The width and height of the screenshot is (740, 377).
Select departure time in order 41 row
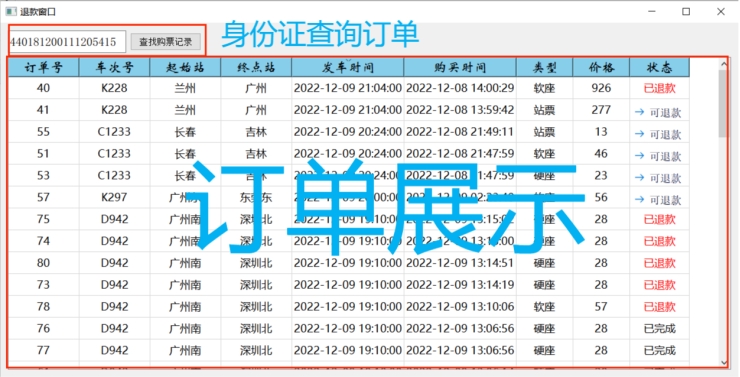point(348,110)
